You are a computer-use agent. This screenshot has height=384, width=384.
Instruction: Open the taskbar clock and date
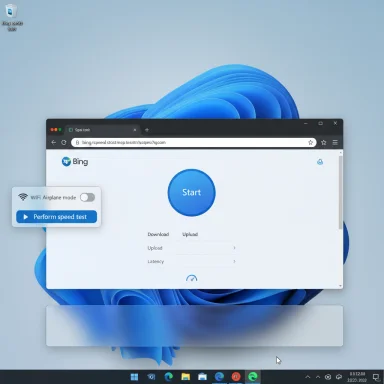(357, 377)
